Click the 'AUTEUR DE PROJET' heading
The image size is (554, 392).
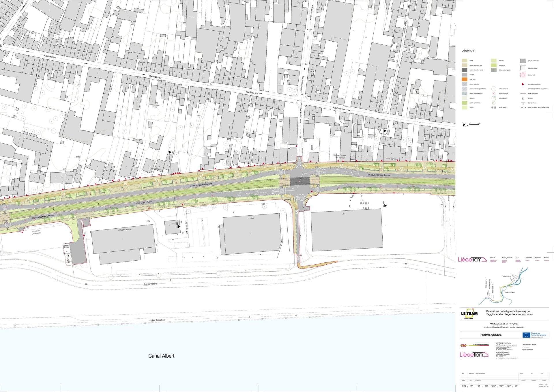tap(503, 353)
